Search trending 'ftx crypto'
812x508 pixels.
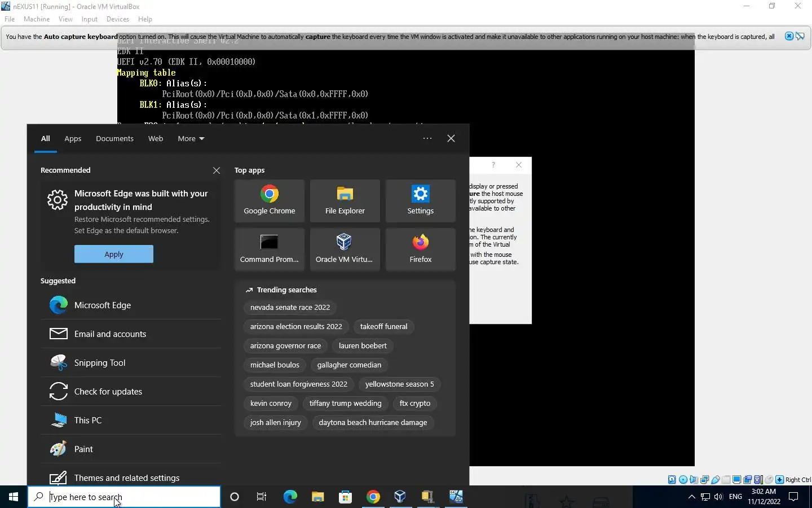pos(415,404)
